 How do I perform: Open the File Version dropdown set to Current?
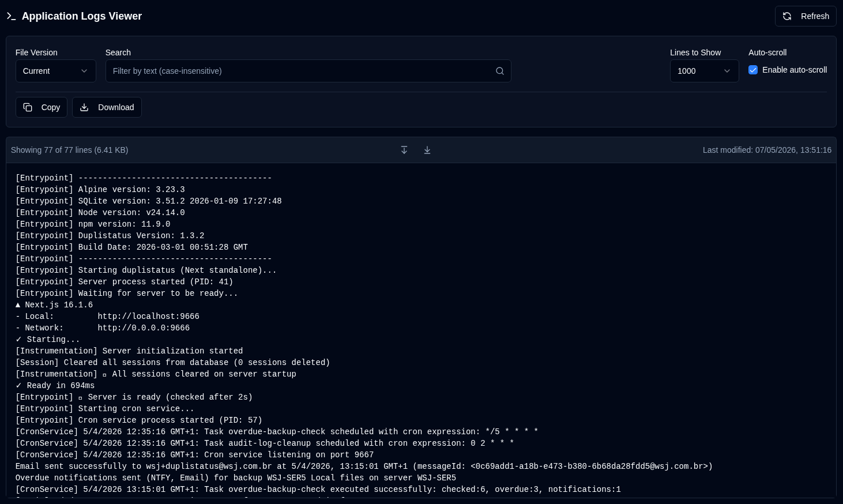click(56, 71)
